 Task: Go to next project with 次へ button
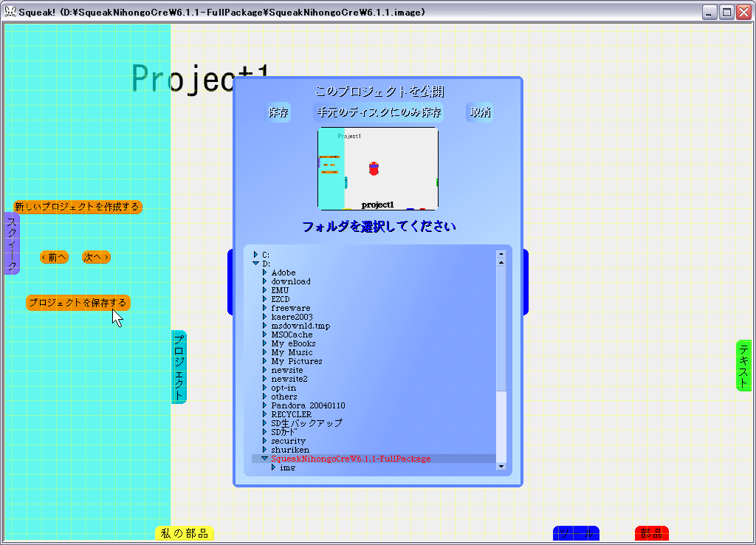[x=96, y=257]
